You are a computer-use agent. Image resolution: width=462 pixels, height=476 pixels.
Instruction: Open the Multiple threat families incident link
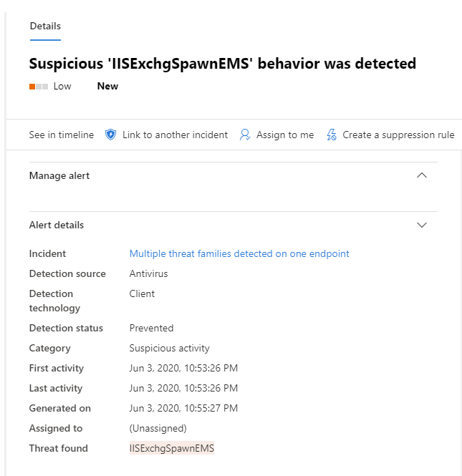[x=239, y=253]
